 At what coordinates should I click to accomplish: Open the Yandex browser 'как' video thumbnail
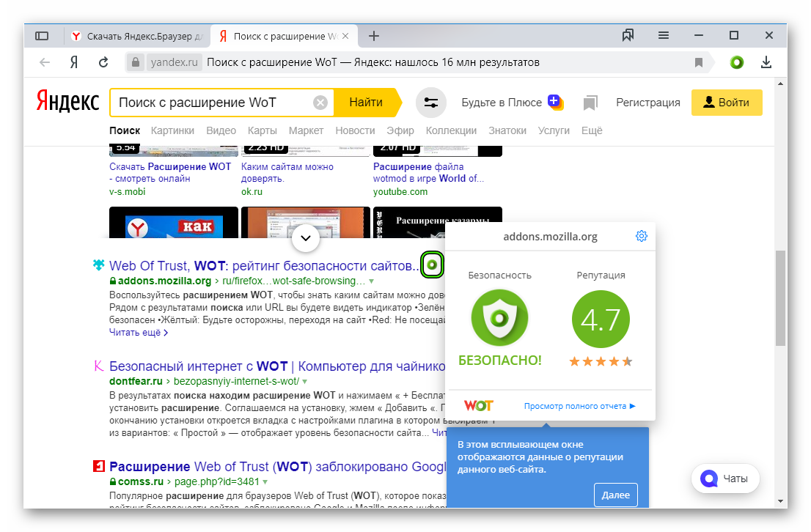click(174, 222)
